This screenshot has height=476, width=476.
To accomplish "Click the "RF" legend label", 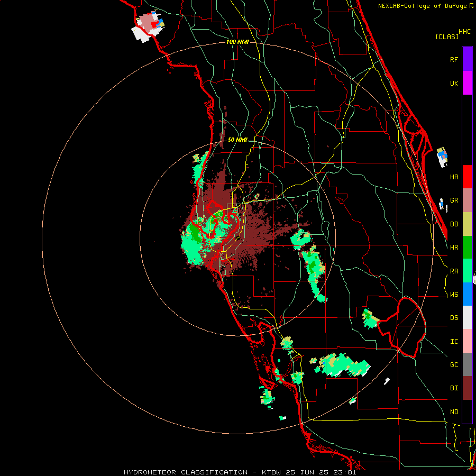I will click(454, 59).
